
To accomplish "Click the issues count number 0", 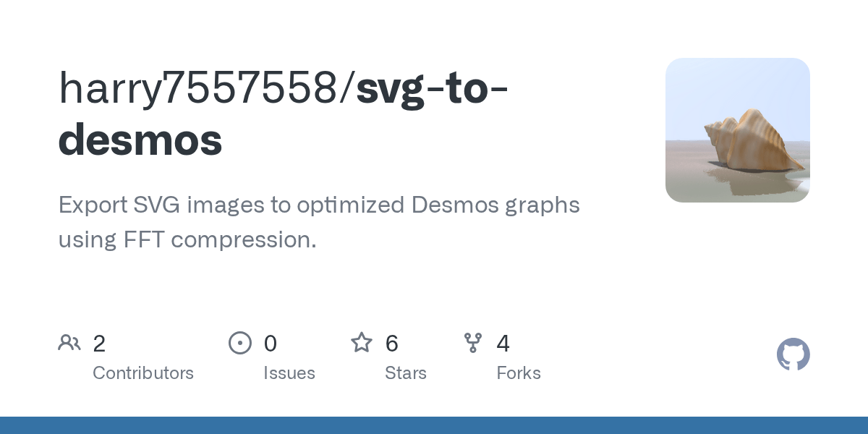I will [271, 344].
